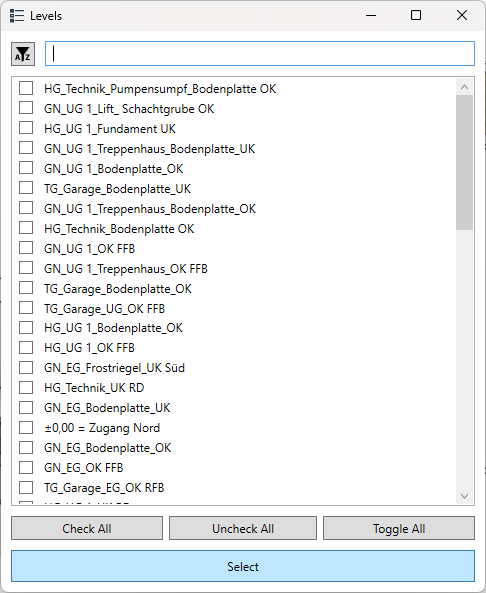Click the Check All button

pyautogui.click(x=87, y=528)
